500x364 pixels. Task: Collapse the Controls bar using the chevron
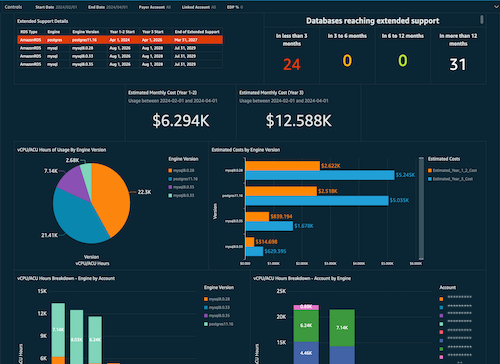[496, 7]
